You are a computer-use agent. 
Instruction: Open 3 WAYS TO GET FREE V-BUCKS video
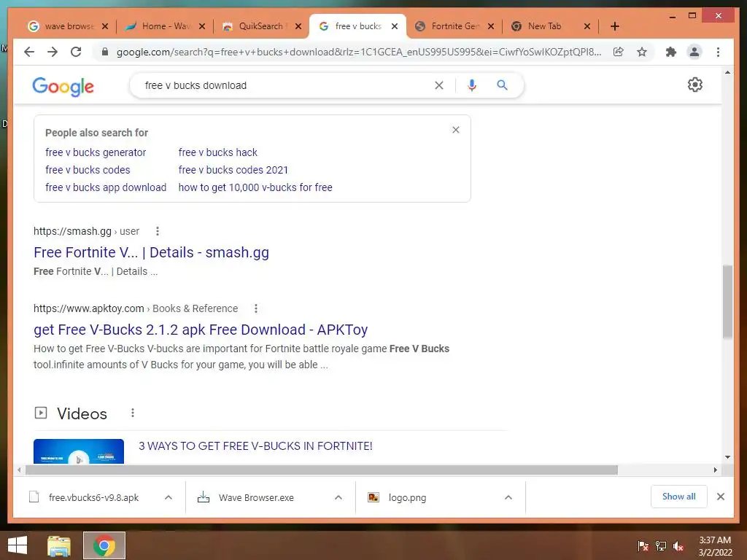point(255,446)
